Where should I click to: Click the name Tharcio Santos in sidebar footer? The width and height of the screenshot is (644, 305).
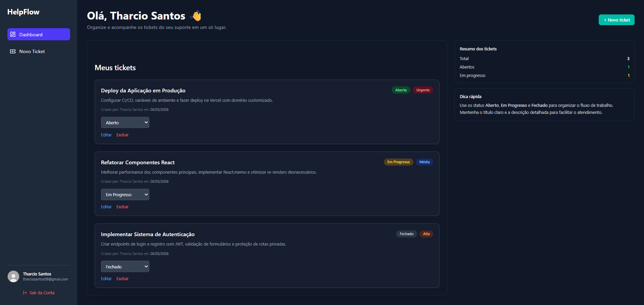pyautogui.click(x=37, y=274)
